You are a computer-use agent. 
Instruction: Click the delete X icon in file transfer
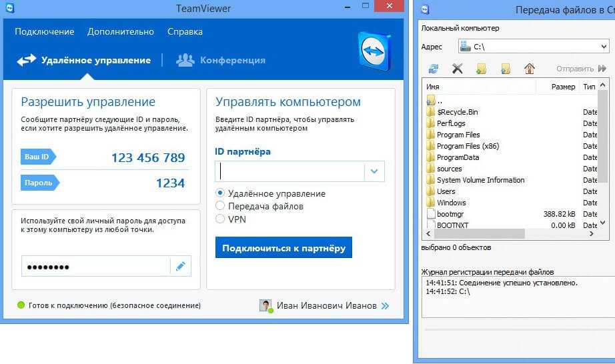coord(457,69)
